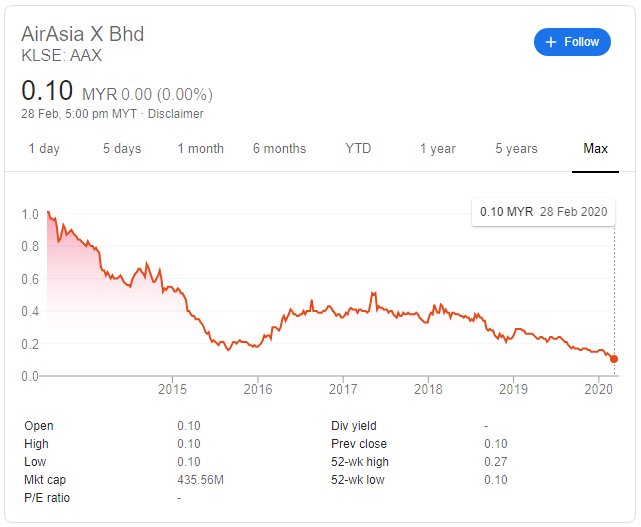The height and width of the screenshot is (527, 641).
Task: Select the YTD range
Action: click(x=358, y=148)
